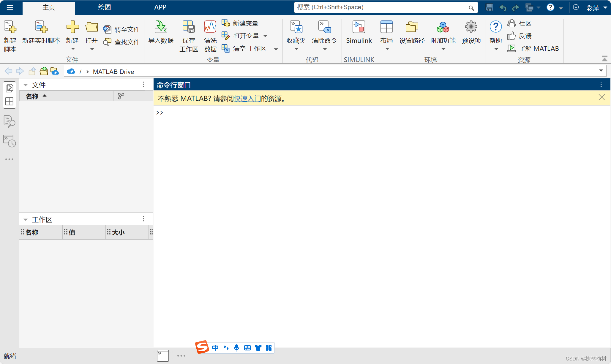Open 预设项 (Preferences) gear icon

471,27
